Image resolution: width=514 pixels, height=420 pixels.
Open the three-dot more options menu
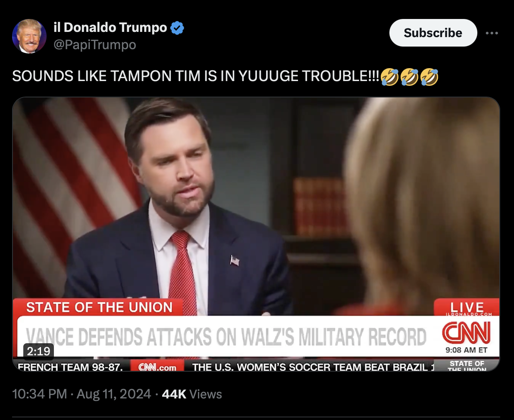pos(492,33)
